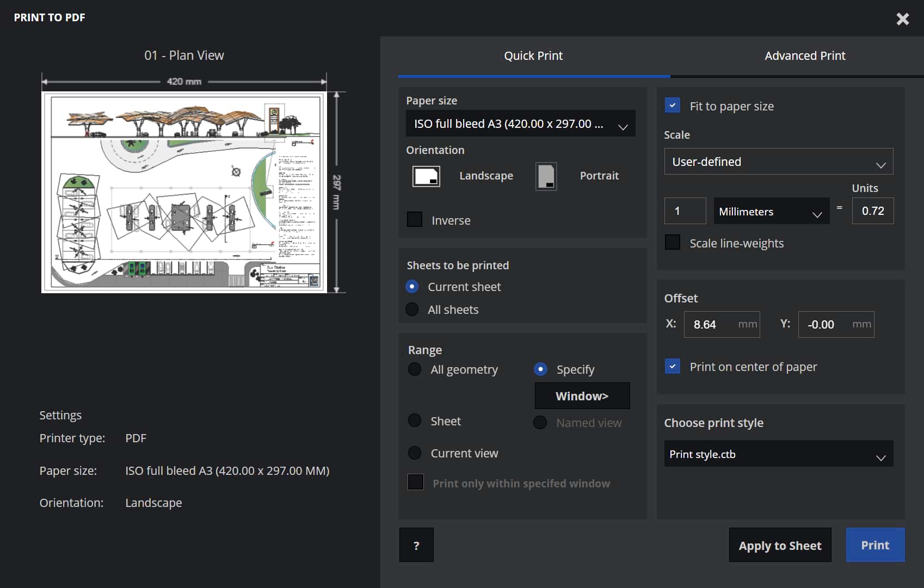Enable Scale line-weights option

click(673, 243)
